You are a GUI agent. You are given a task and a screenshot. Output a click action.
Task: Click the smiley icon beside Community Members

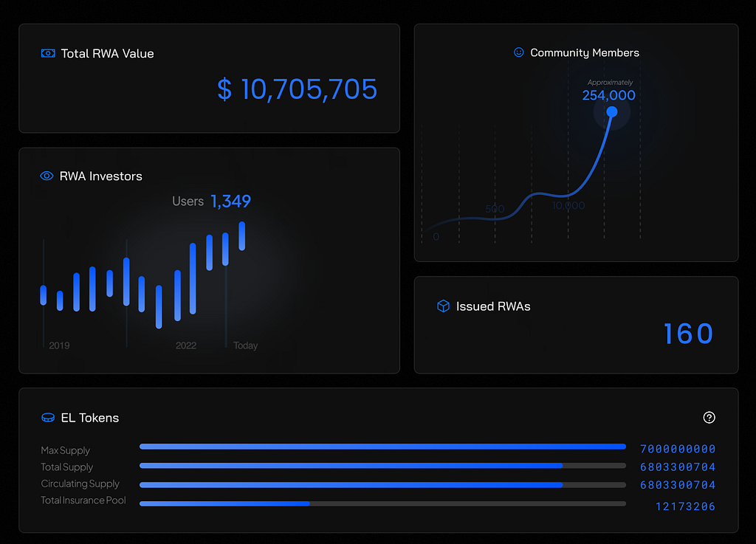(519, 52)
